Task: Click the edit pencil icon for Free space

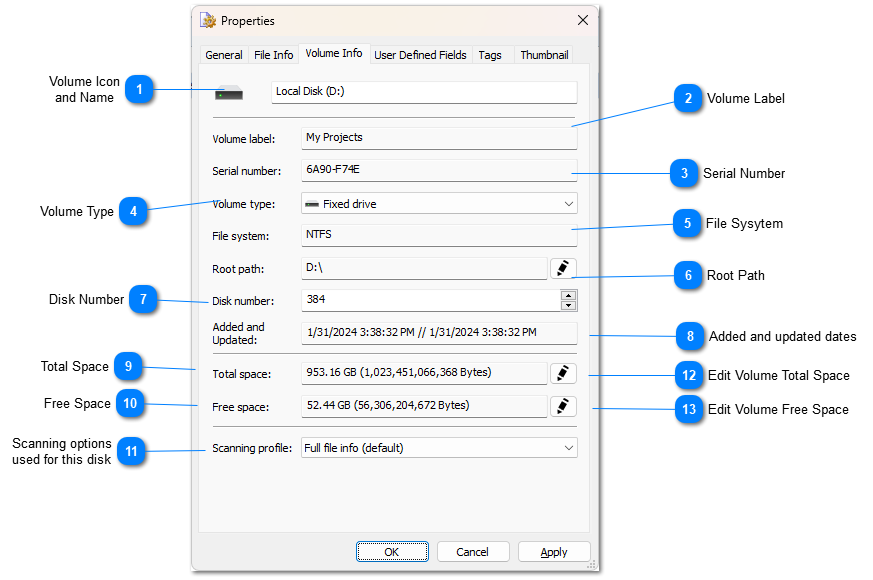Action: point(563,406)
